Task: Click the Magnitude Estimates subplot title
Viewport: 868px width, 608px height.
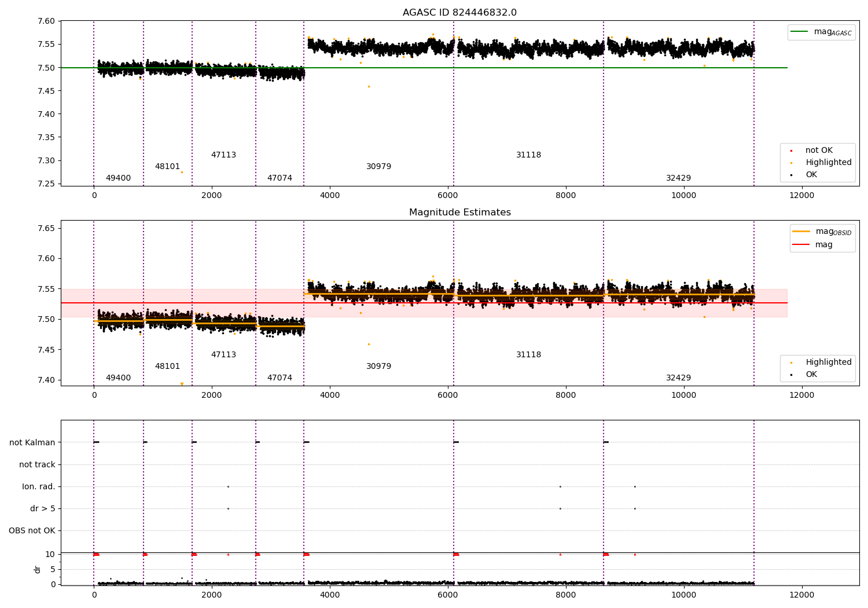Action: (x=459, y=213)
